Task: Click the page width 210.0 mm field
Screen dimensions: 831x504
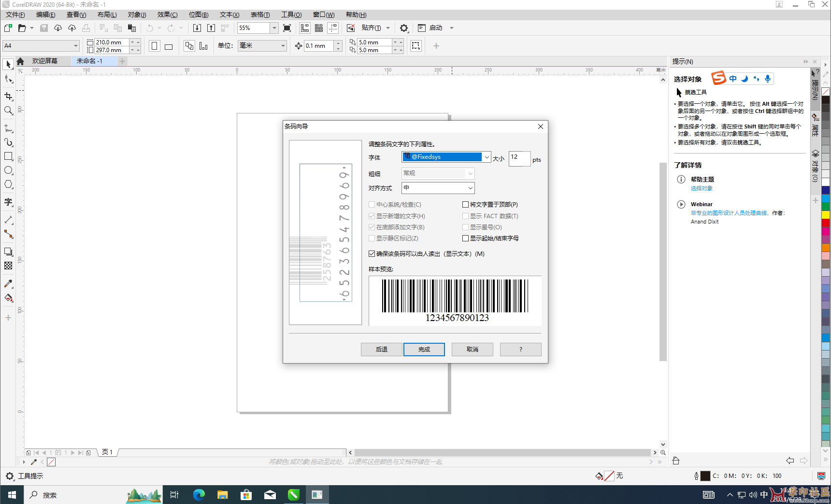Action: click(x=112, y=42)
